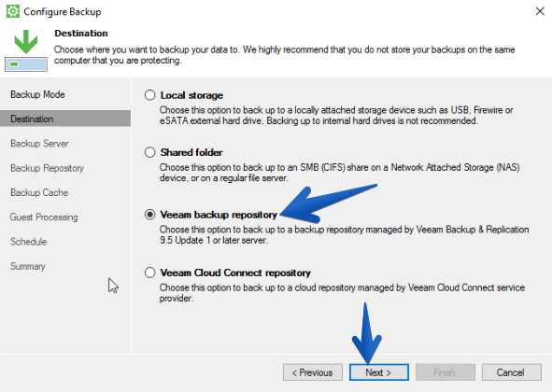Image resolution: width=552 pixels, height=392 pixels.
Task: Close the Configure Backup dialog
Action: tap(540, 11)
